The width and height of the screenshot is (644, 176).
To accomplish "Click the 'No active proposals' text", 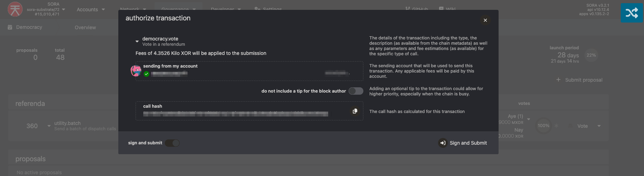I will pyautogui.click(x=39, y=172).
